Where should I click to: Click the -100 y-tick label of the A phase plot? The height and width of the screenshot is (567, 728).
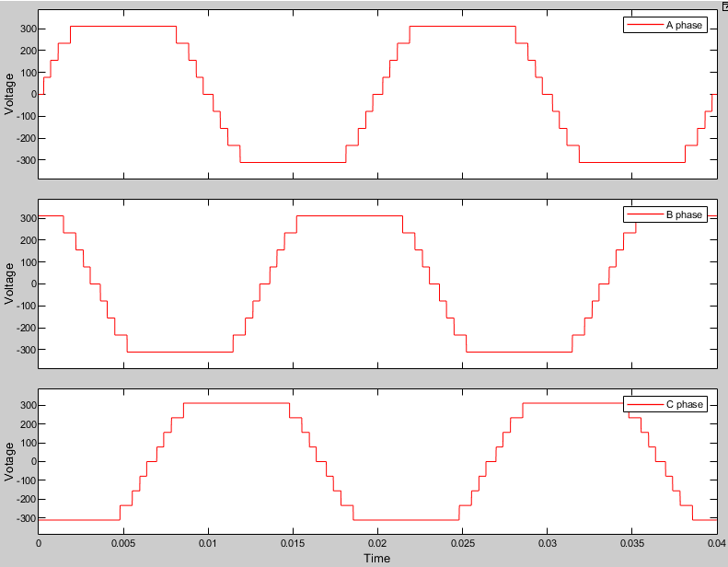tap(27, 116)
